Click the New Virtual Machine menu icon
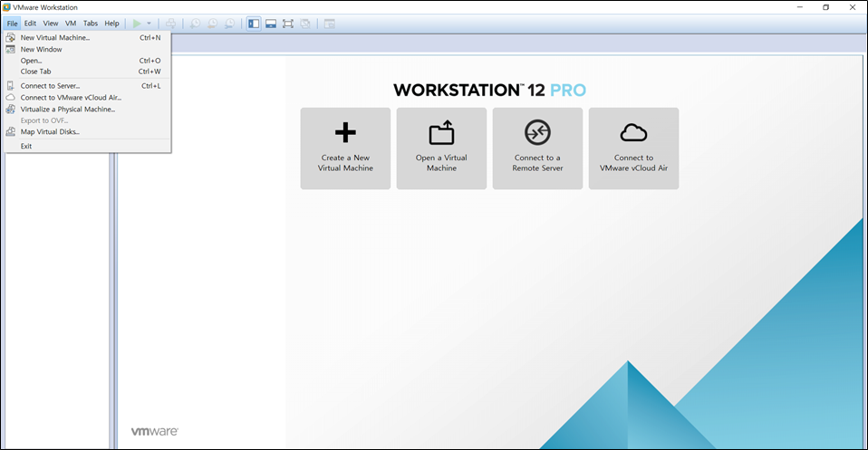Screen dimensions: 868x450 tap(11, 38)
